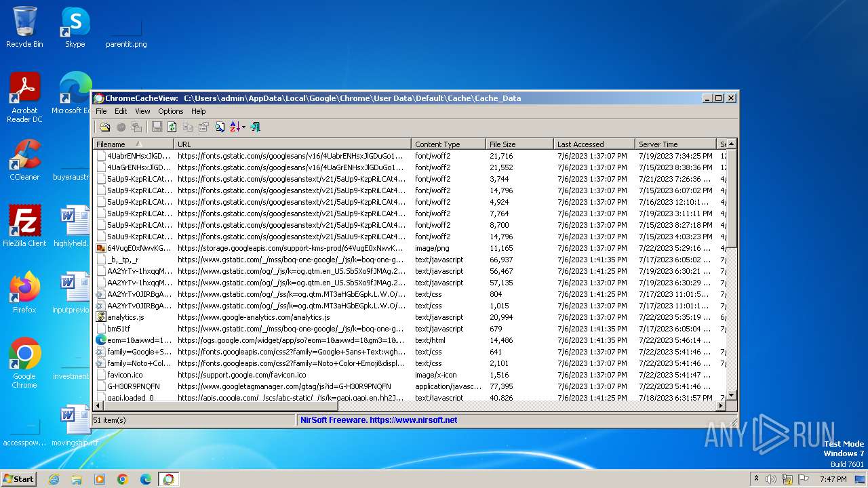Click the grayed-out stop circle icon

121,127
